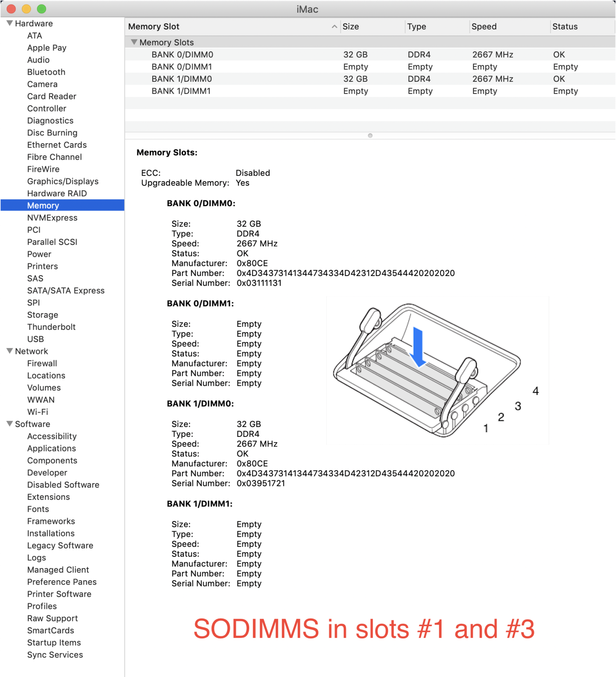Sort by the Type column header

[x=437, y=27]
